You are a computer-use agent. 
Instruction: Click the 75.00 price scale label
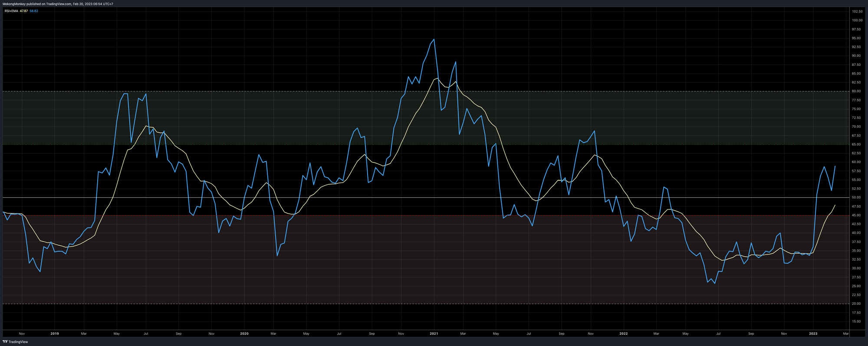[857, 109]
